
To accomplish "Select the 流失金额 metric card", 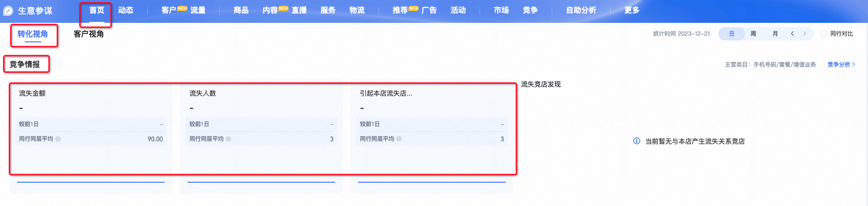I will tap(91, 138).
